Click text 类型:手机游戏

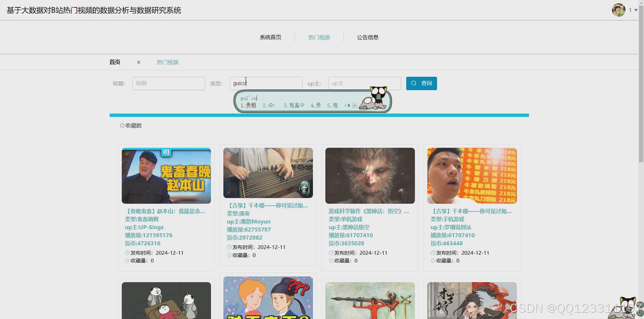447,219
